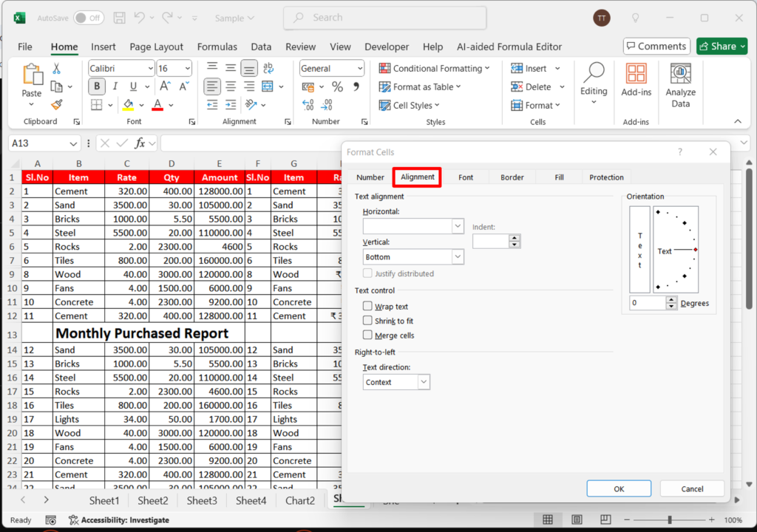757x532 pixels.
Task: Click the green Share button
Action: [722, 47]
